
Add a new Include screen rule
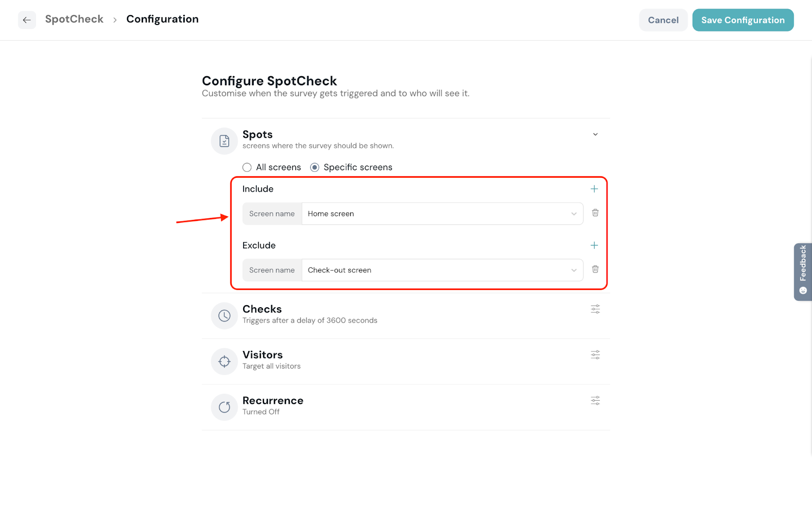point(594,189)
